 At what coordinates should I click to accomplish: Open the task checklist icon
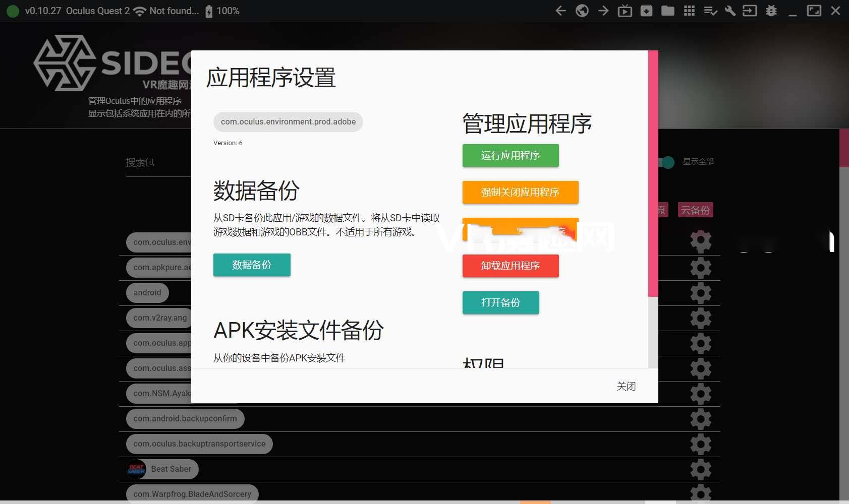[710, 11]
